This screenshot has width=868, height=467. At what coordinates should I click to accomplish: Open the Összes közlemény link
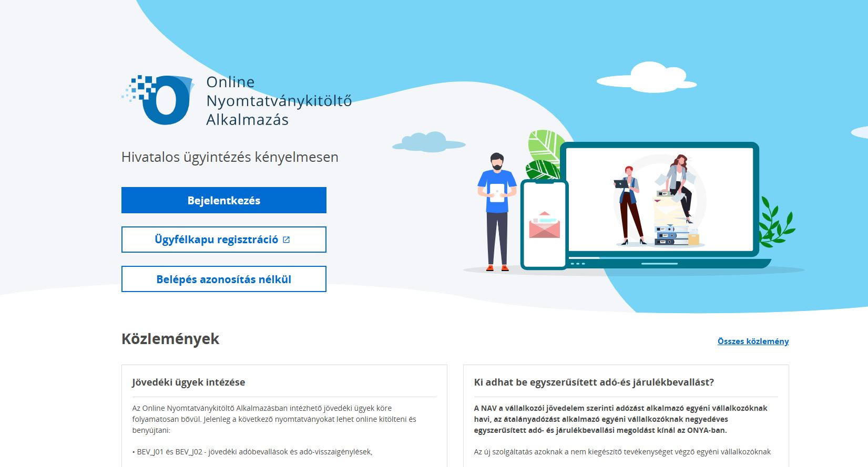click(753, 341)
